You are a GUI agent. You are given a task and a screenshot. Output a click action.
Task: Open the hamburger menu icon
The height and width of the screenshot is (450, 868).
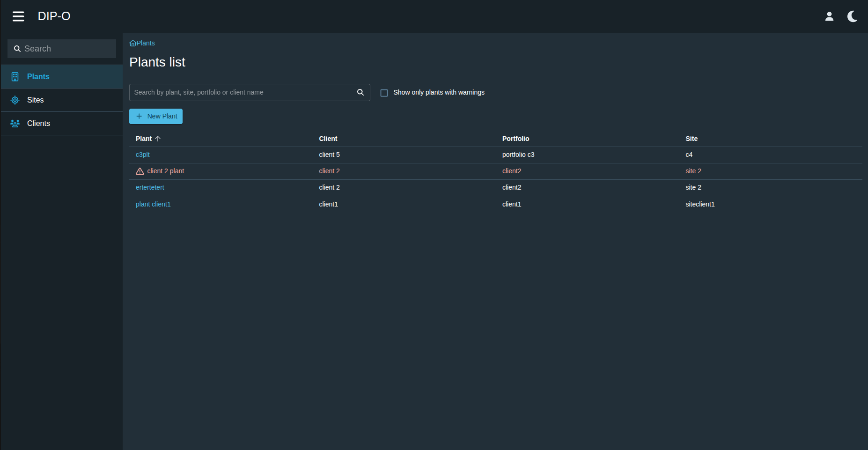click(x=18, y=16)
